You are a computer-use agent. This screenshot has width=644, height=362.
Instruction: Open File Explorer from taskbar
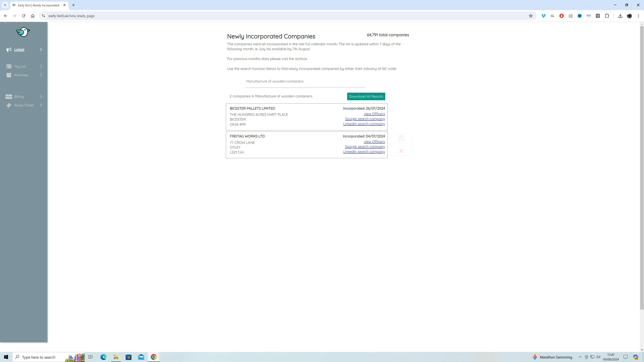[116, 357]
